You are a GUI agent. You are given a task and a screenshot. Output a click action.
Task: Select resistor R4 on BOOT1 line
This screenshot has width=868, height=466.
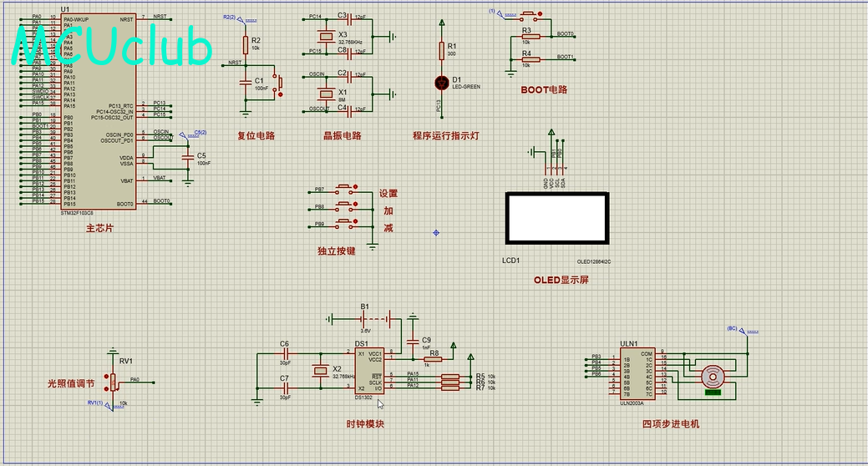pyautogui.click(x=530, y=59)
